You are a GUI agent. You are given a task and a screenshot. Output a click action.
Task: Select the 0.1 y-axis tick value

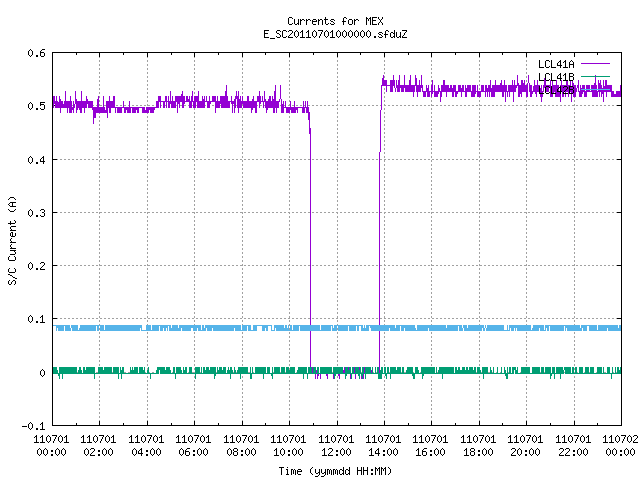tap(36, 319)
